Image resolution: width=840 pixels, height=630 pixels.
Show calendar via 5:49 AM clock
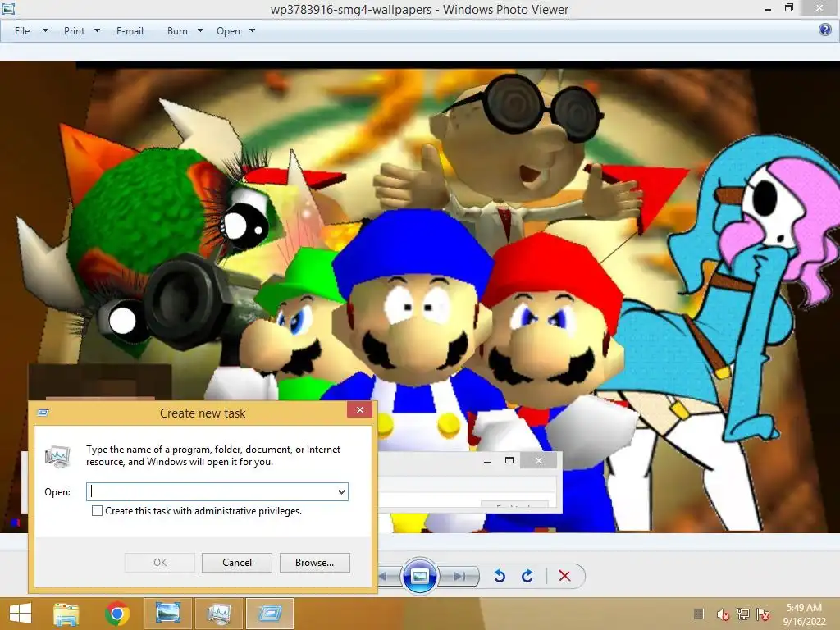click(804, 608)
